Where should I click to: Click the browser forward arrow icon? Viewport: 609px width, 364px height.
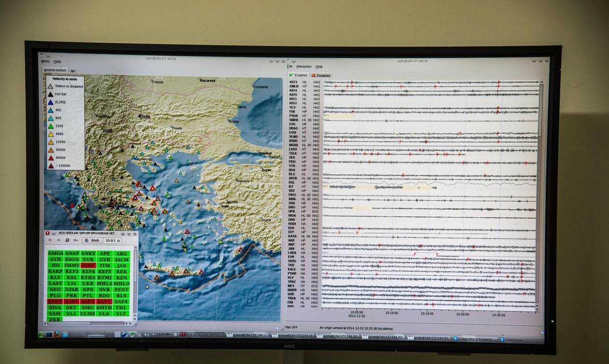pos(58,240)
